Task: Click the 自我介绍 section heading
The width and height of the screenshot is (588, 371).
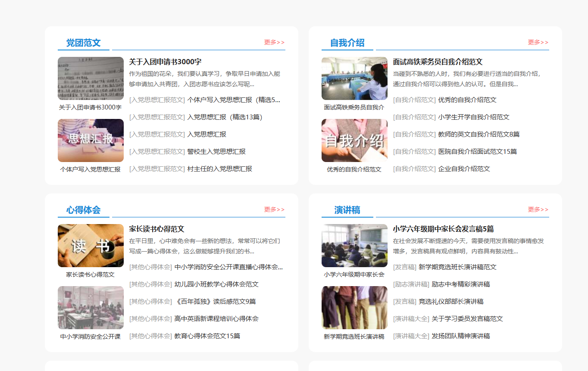Action: pos(347,43)
